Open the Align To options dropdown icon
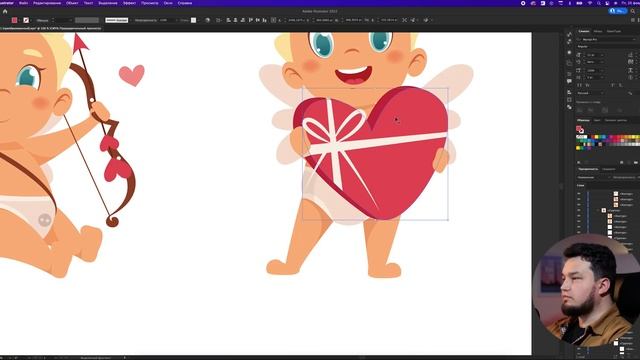The height and width of the screenshot is (360, 640). tap(219, 20)
